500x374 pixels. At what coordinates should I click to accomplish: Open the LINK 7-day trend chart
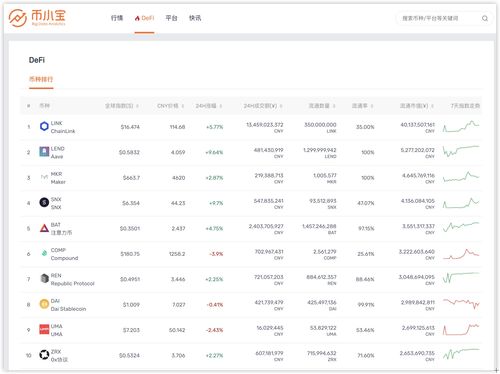461,127
